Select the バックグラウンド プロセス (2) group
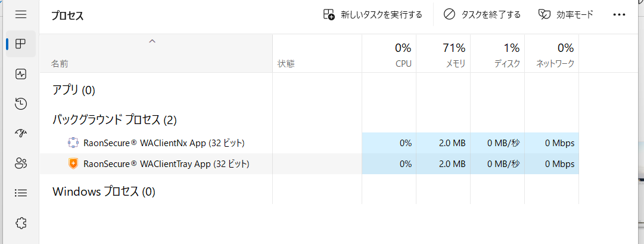The height and width of the screenshot is (244, 644). 114,120
